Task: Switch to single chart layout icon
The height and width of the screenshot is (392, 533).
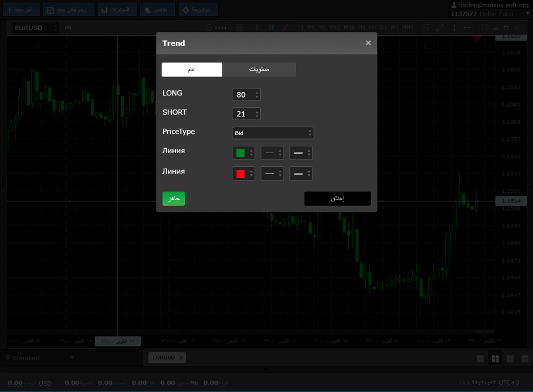Action: (480, 359)
